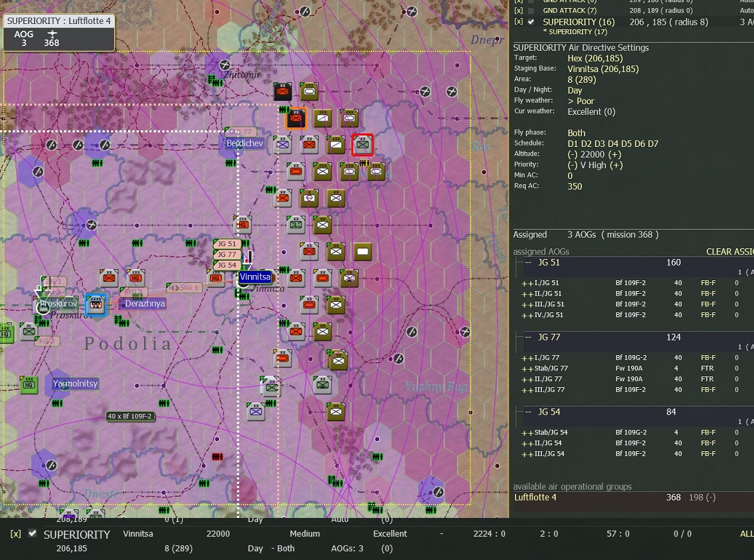Select the green HQ counter left of Yarmolnitsy
This screenshot has width=754, height=560.
click(29, 385)
